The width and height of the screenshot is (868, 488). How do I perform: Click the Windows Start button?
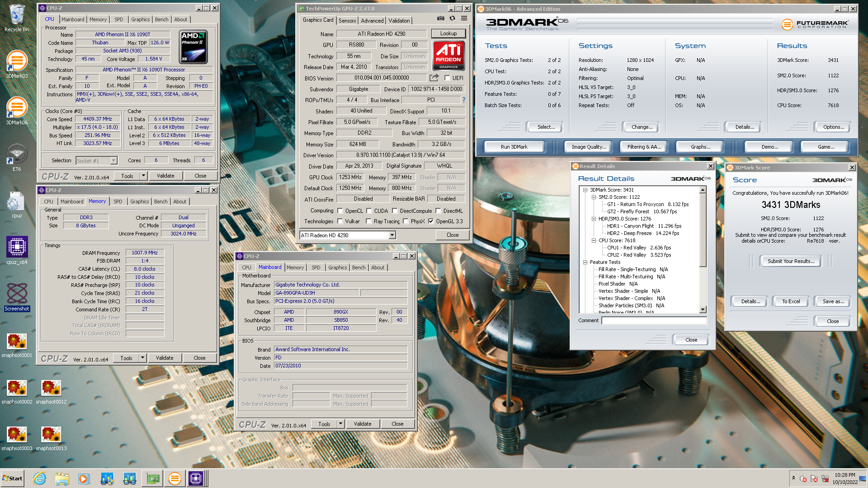[12, 479]
